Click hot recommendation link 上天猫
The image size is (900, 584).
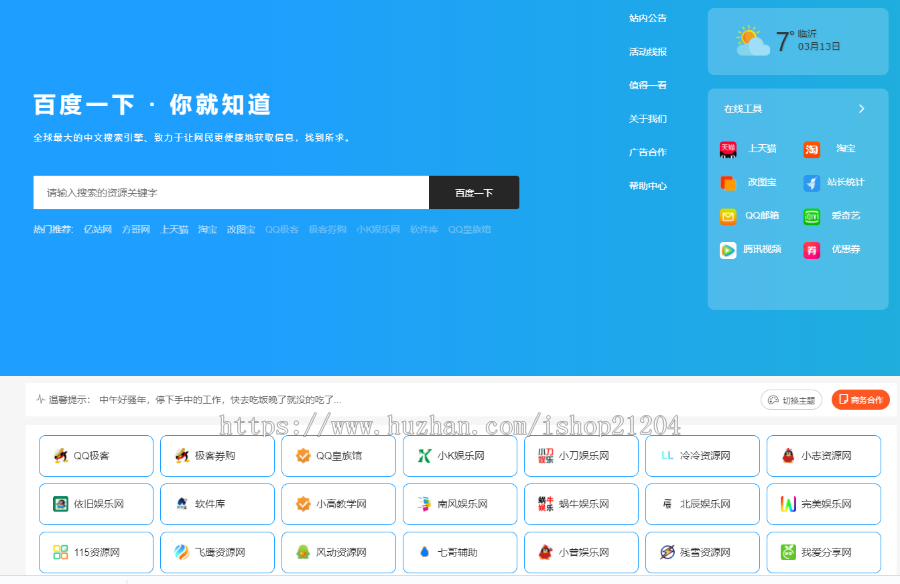(174, 230)
